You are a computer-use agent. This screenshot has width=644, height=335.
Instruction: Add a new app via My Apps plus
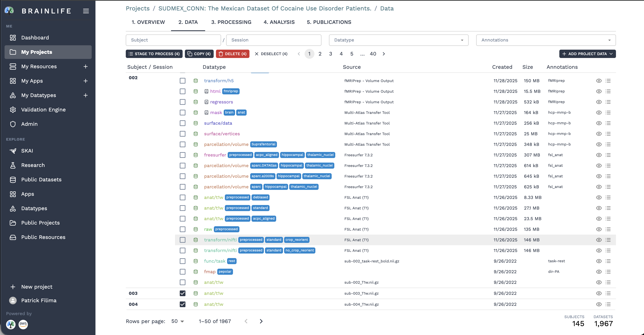[85, 81]
